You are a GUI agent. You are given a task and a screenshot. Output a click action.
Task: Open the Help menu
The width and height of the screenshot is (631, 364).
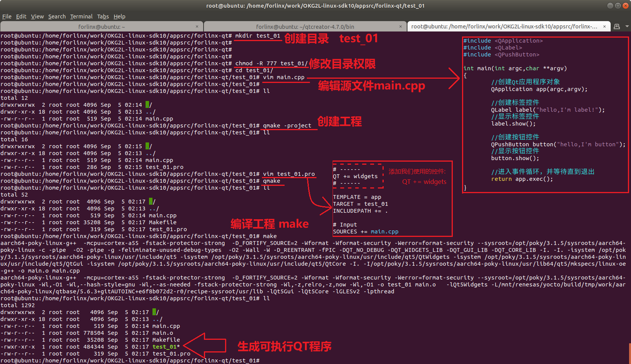pyautogui.click(x=119, y=17)
